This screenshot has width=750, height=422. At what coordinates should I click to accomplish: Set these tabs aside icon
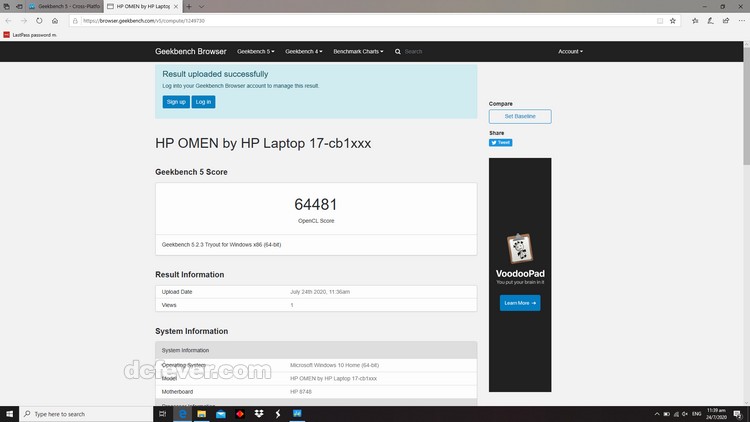tap(19, 7)
